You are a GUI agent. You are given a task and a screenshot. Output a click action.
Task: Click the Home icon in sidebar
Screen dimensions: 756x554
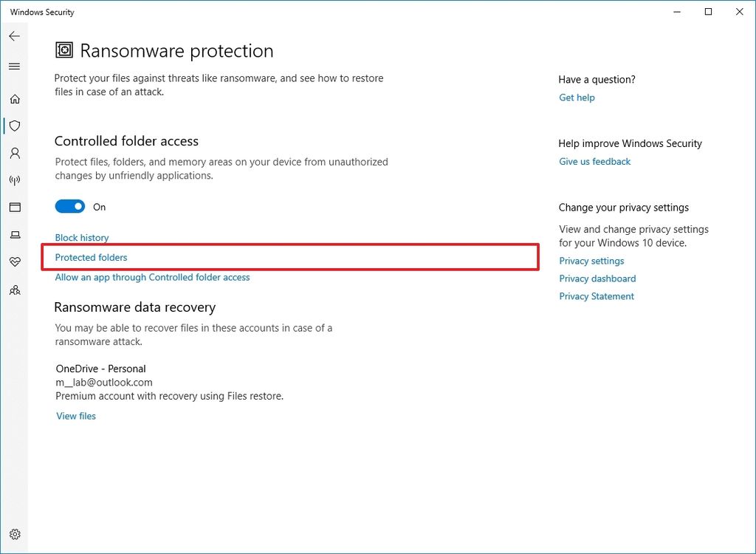coord(15,98)
